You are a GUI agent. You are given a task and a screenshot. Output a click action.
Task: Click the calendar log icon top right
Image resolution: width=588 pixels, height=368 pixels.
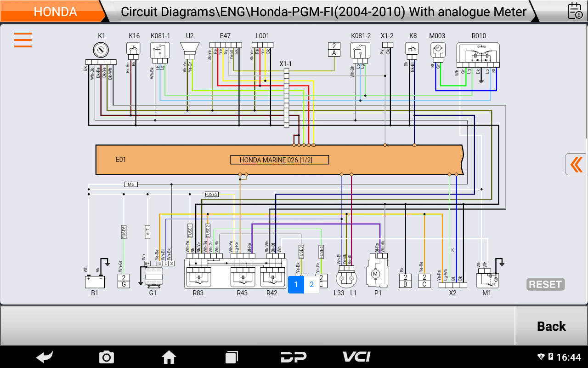pyautogui.click(x=575, y=11)
